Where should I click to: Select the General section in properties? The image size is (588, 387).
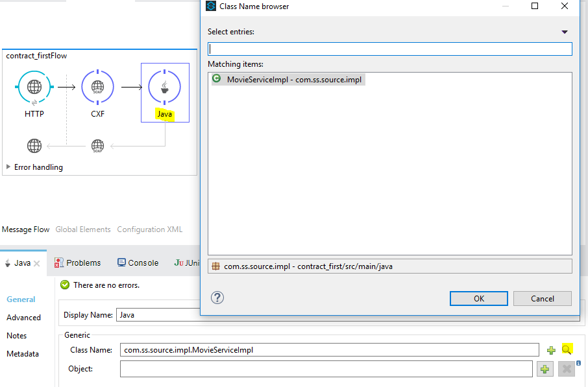click(x=21, y=299)
